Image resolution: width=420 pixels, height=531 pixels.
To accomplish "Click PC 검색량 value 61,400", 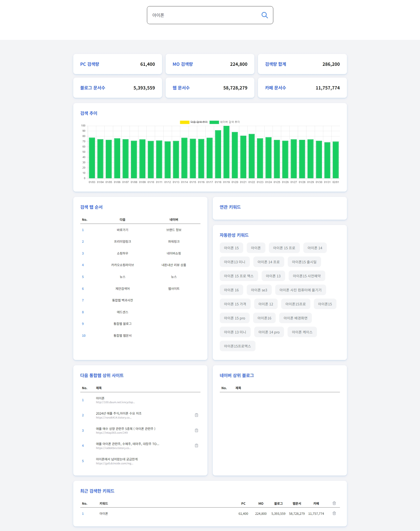I will [148, 64].
